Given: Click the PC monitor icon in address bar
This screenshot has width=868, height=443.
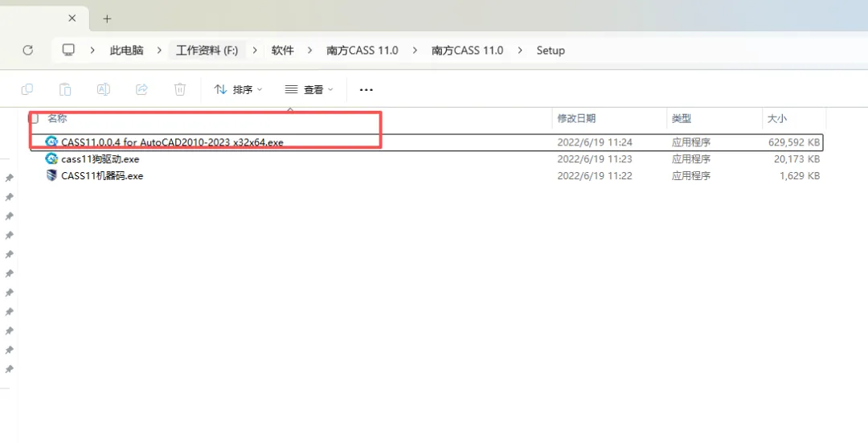Looking at the screenshot, I should click(x=68, y=50).
